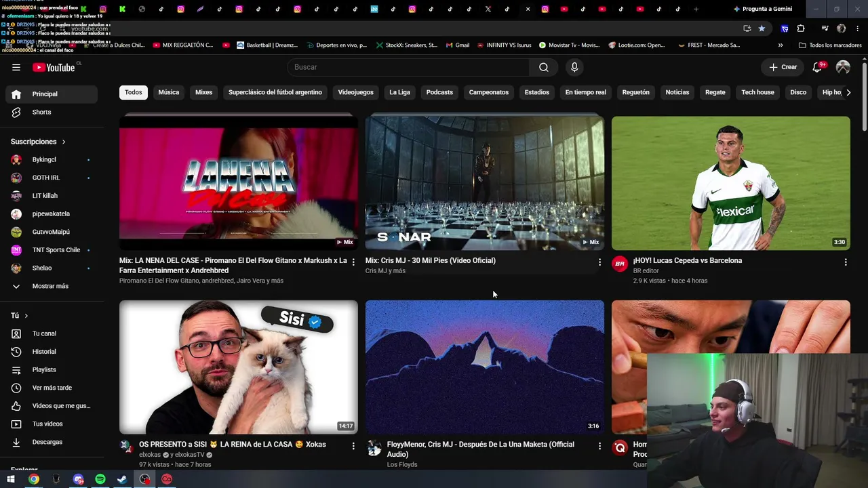Show more filter chips with the right arrow
Image resolution: width=868 pixels, height=488 pixels.
coord(848,92)
